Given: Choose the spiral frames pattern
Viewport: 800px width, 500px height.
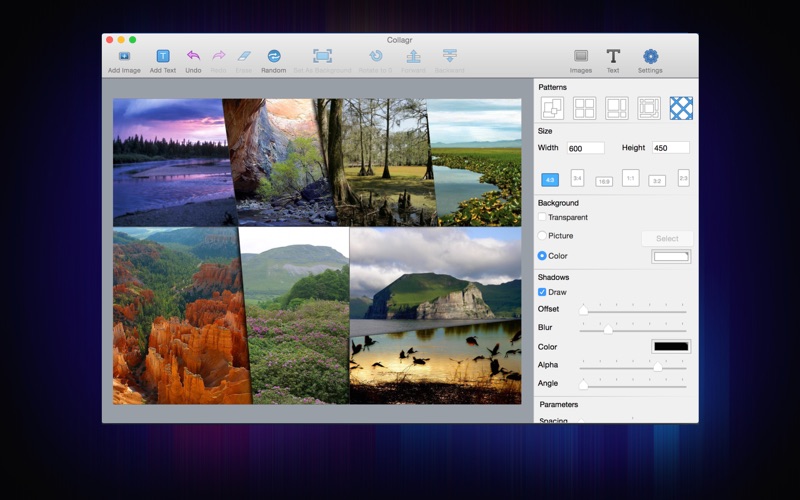Looking at the screenshot, I should (x=649, y=108).
